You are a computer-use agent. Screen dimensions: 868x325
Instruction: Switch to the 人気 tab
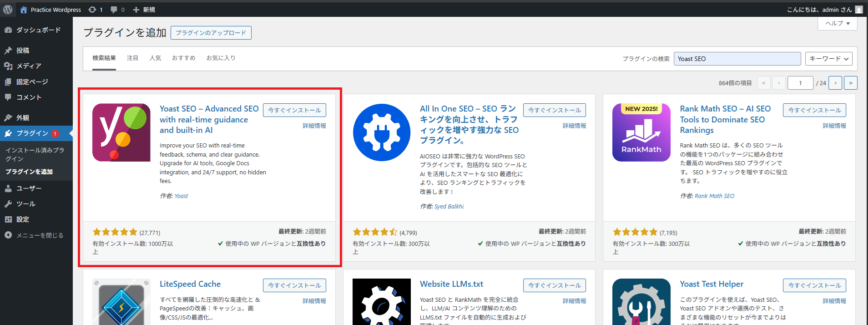coord(155,58)
